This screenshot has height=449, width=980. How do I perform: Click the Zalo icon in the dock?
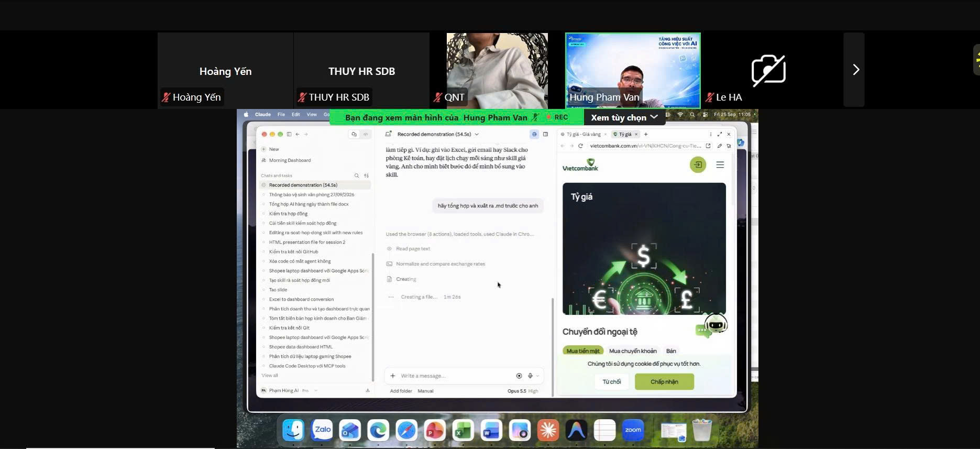[x=322, y=431]
